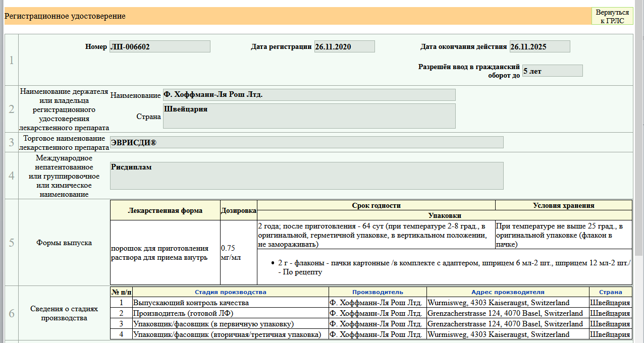Image resolution: width=644 pixels, height=343 pixels.
Task: Click the Страна column header link
Action: [610, 292]
